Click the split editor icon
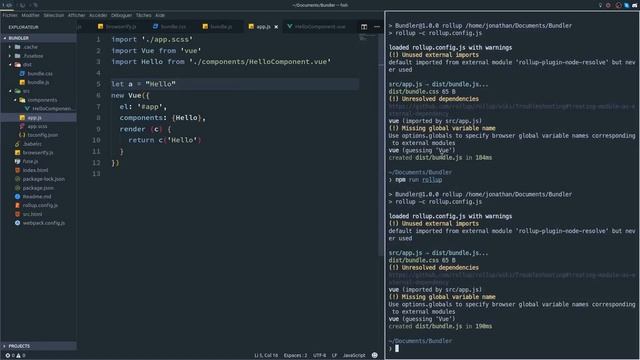The height and width of the screenshot is (360, 640). (x=364, y=27)
